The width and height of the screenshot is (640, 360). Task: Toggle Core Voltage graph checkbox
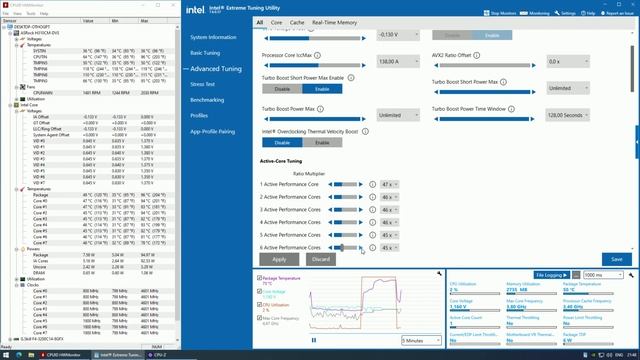point(259,291)
